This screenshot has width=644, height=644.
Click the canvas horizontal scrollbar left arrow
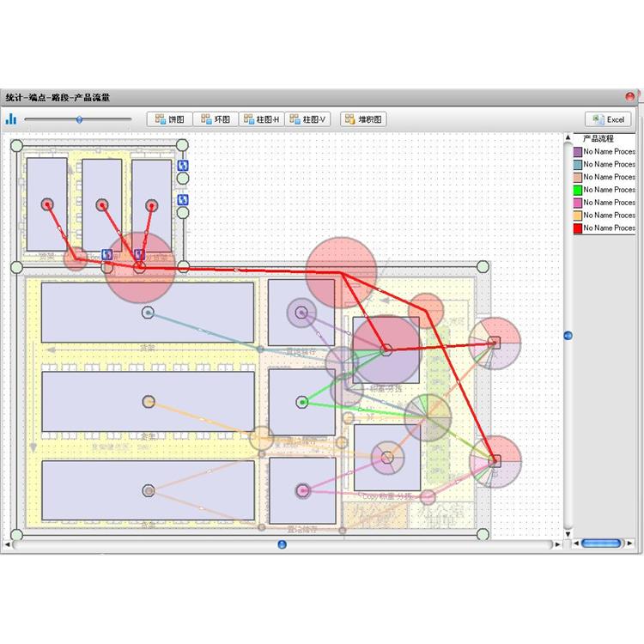tap(7, 544)
